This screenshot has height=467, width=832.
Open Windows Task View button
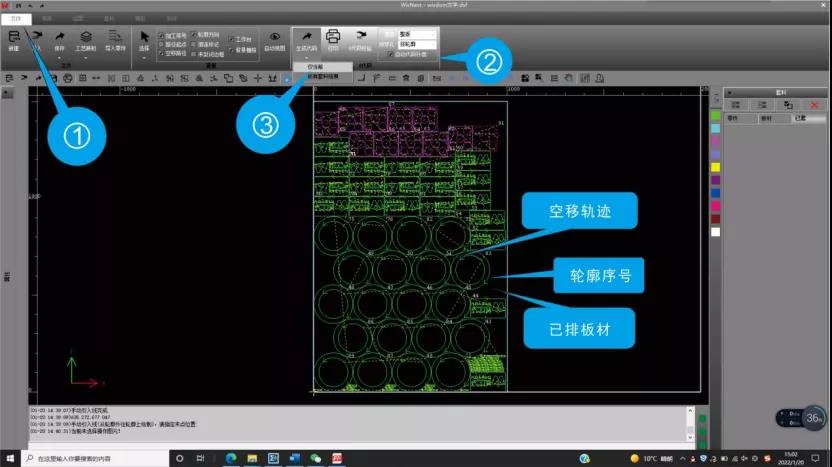[200, 458]
